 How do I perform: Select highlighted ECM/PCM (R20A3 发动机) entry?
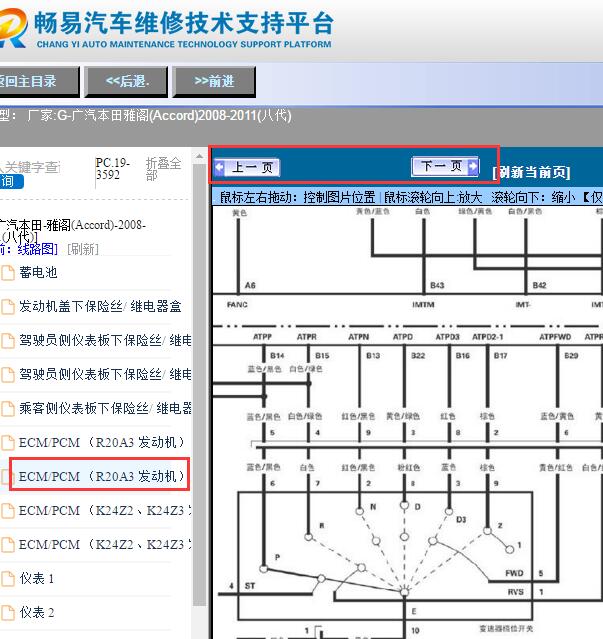coord(100,476)
